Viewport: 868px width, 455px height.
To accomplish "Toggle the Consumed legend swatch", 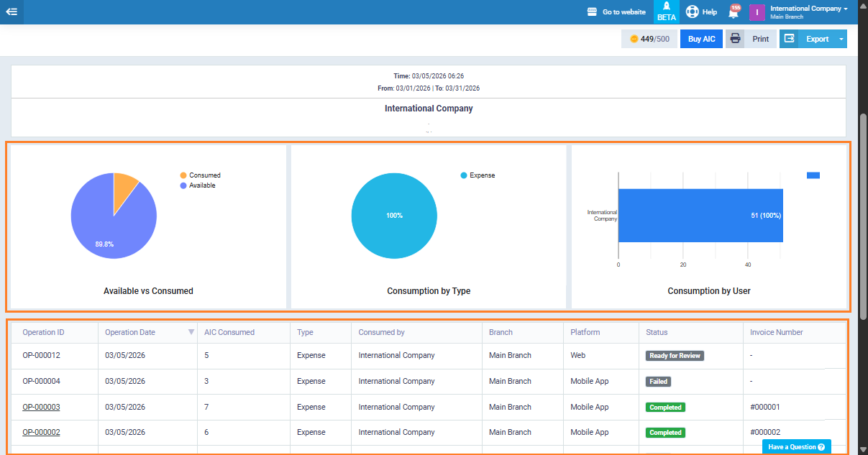I will (183, 175).
